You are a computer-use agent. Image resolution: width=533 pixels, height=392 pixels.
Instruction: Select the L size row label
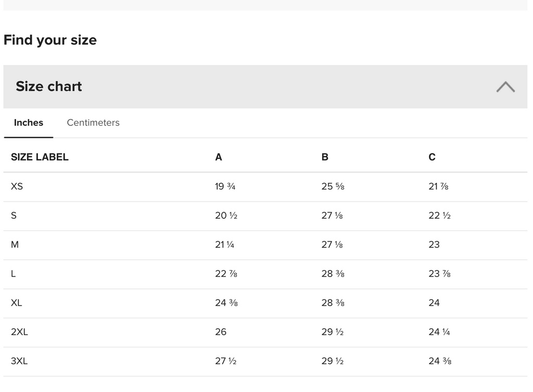14,273
